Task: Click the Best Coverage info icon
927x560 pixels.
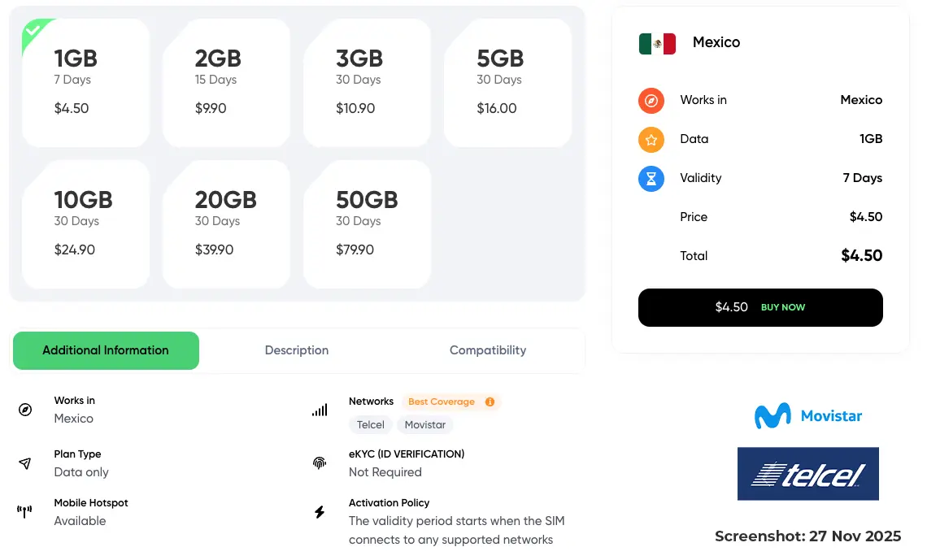Action: click(x=490, y=402)
